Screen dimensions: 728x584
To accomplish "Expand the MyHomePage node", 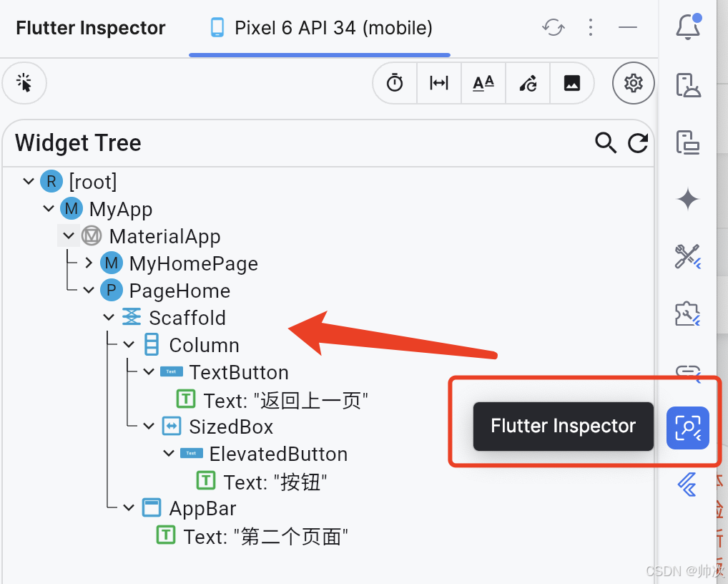I will [89, 263].
